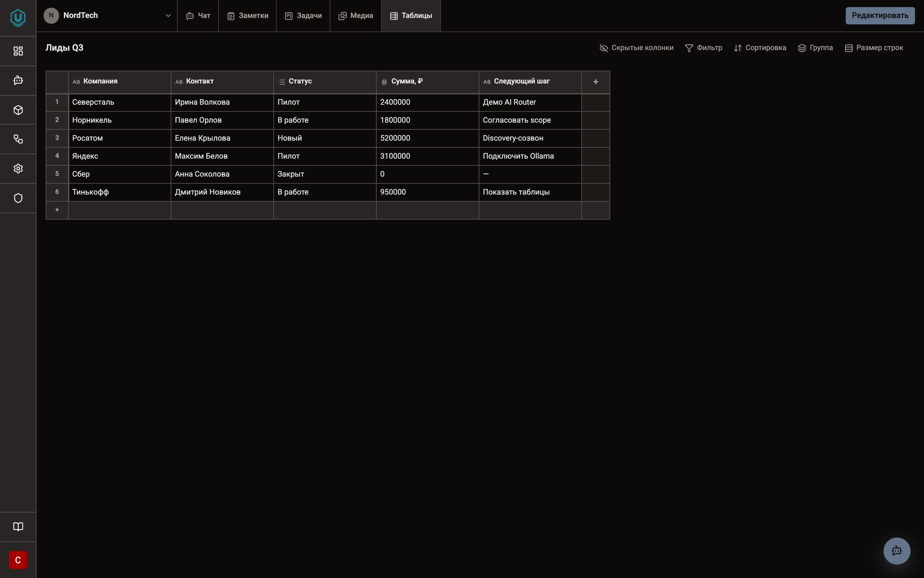924x578 pixels.
Task: Click the 3100000 amount cell
Action: pos(428,156)
